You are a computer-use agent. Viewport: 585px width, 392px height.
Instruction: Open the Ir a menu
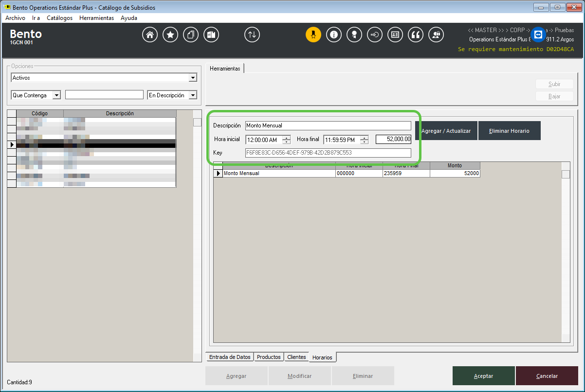click(x=36, y=18)
